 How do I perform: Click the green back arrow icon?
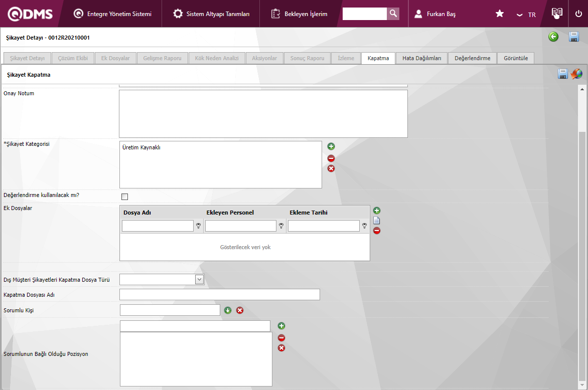pyautogui.click(x=553, y=37)
